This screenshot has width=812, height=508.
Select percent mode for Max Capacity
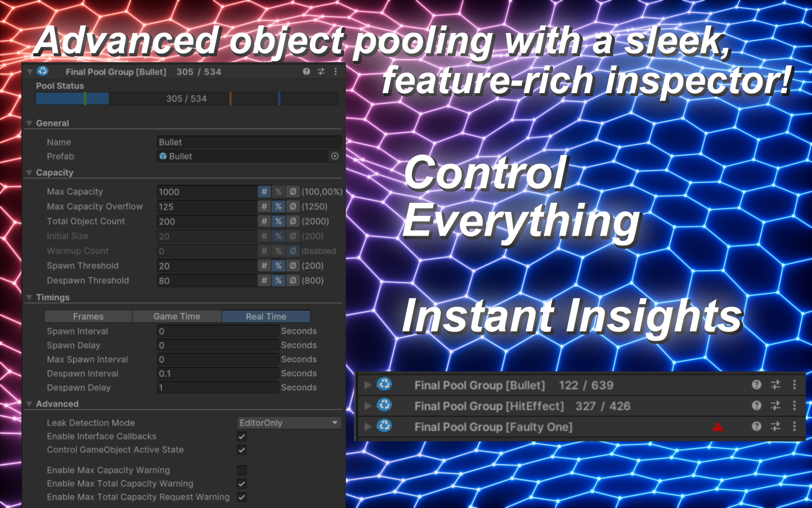(278, 192)
